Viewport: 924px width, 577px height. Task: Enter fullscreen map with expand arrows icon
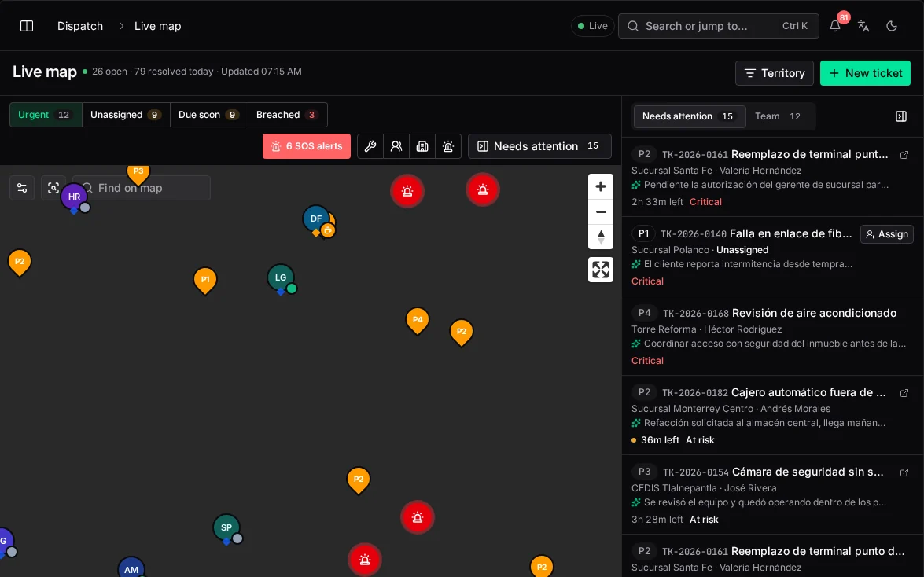(x=601, y=270)
